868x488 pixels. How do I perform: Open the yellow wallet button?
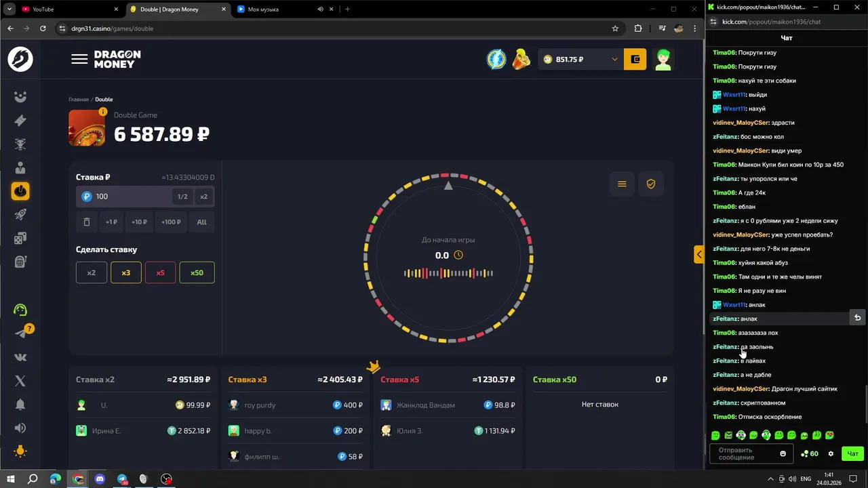point(635,59)
